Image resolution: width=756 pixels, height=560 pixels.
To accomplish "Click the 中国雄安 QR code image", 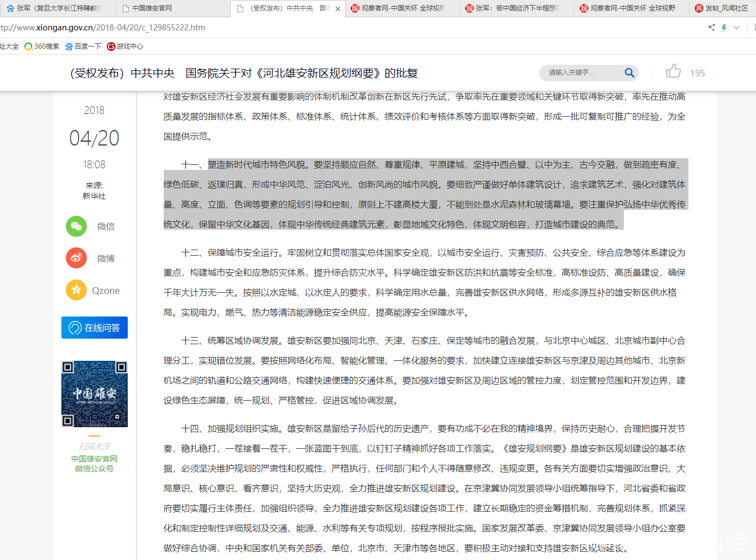I will [x=95, y=394].
